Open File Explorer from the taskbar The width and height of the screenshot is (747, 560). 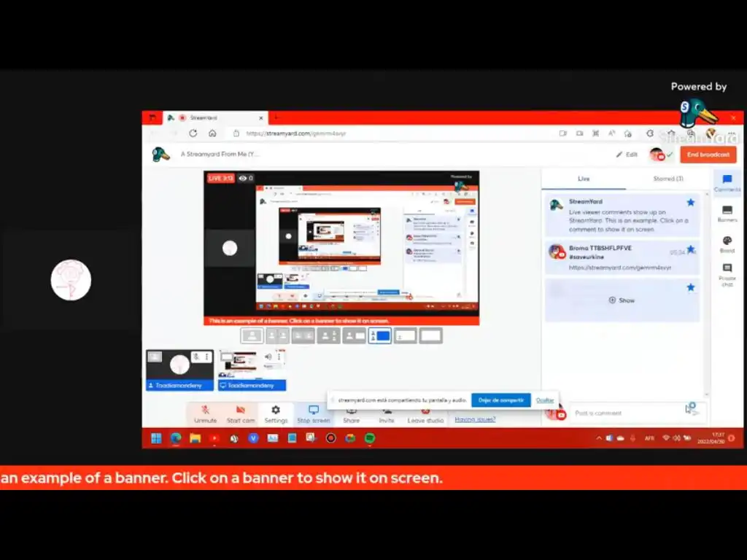click(195, 438)
